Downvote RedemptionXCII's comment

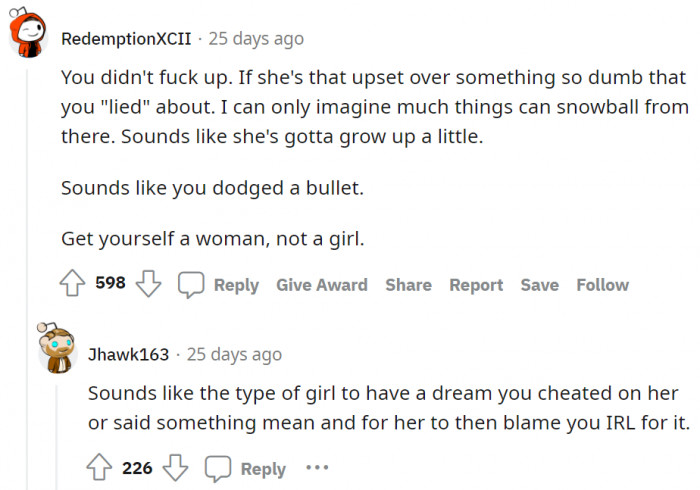148,284
